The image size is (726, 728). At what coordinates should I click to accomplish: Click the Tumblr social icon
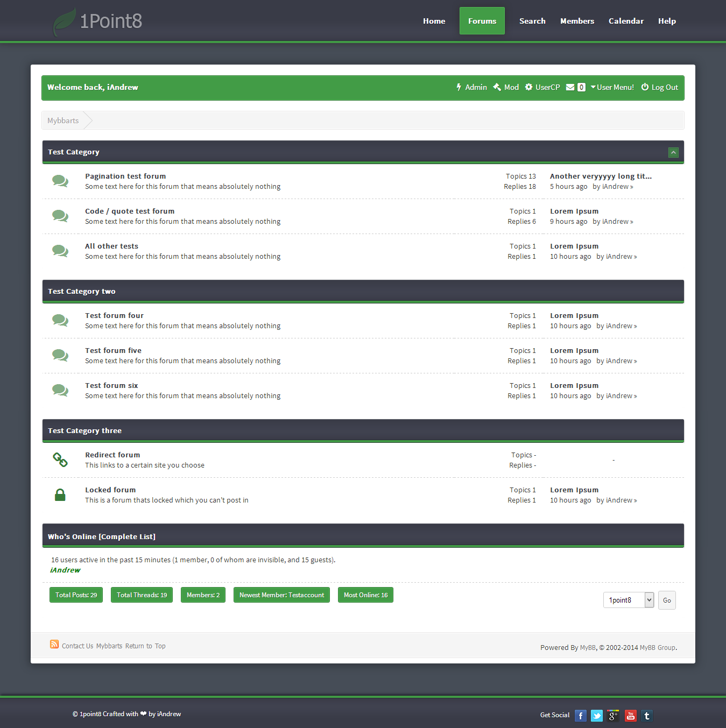647,716
